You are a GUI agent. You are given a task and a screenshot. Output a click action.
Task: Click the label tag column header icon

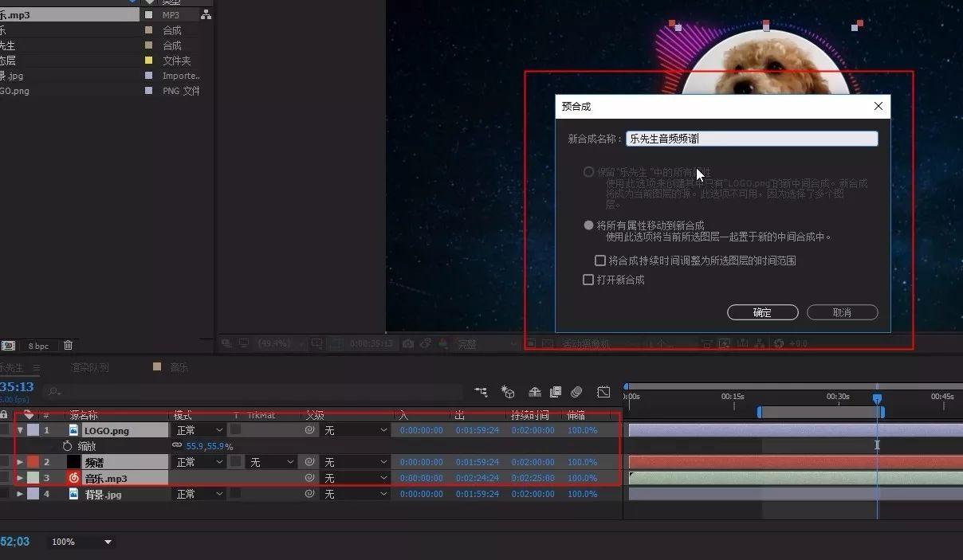29,415
